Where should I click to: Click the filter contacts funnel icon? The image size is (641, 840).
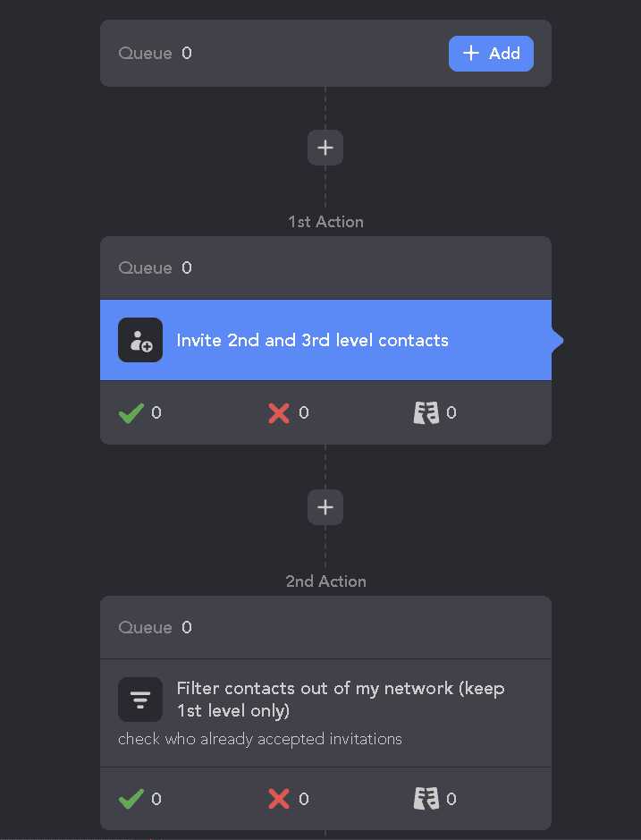pos(140,700)
